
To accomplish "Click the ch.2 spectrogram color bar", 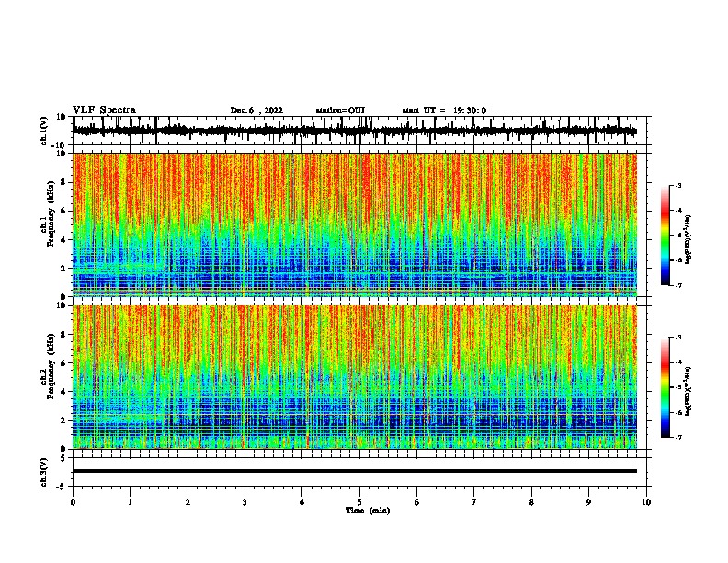I will point(665,387).
